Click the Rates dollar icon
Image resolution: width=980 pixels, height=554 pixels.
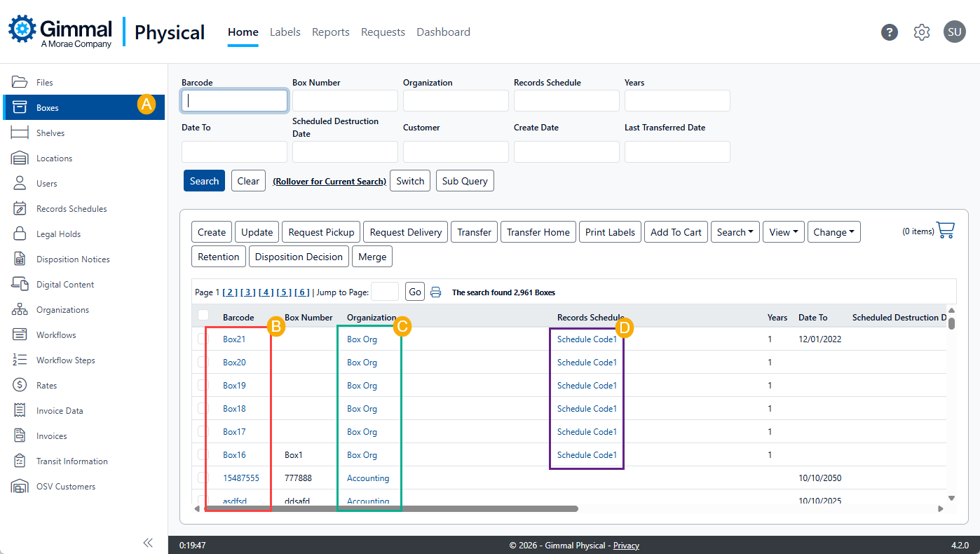tap(20, 386)
